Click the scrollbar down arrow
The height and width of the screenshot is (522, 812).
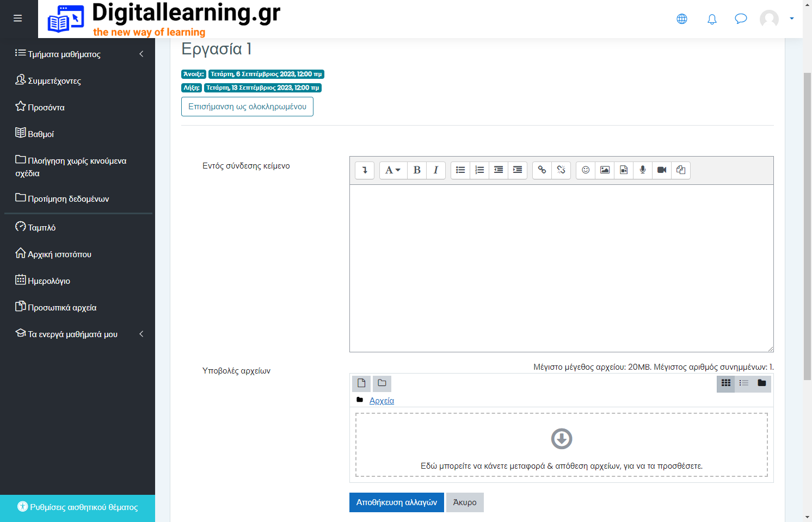(808, 517)
